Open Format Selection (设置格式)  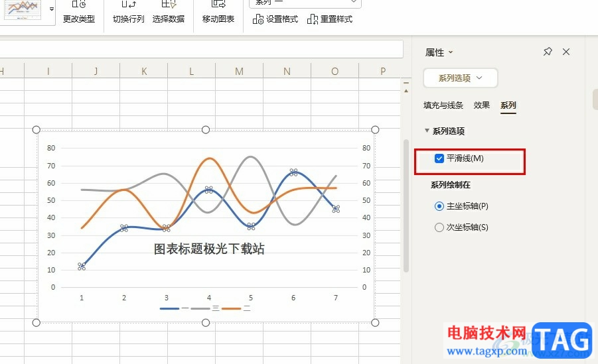tap(275, 19)
